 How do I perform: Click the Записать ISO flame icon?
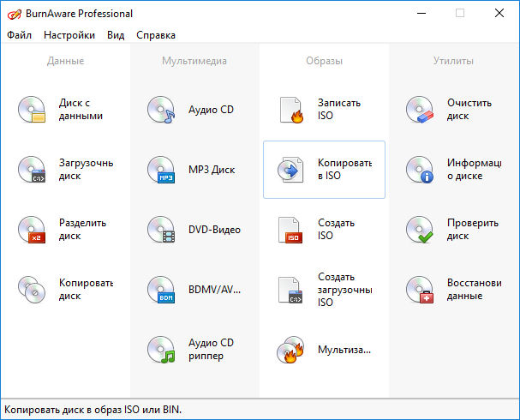click(291, 110)
